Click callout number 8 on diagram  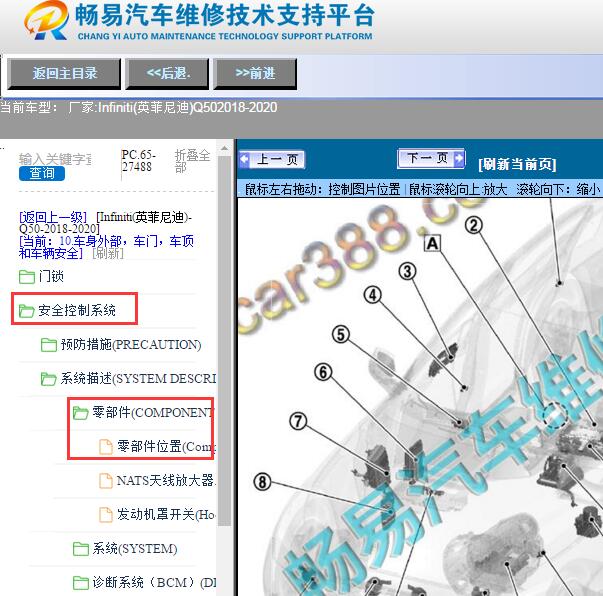pos(262,482)
